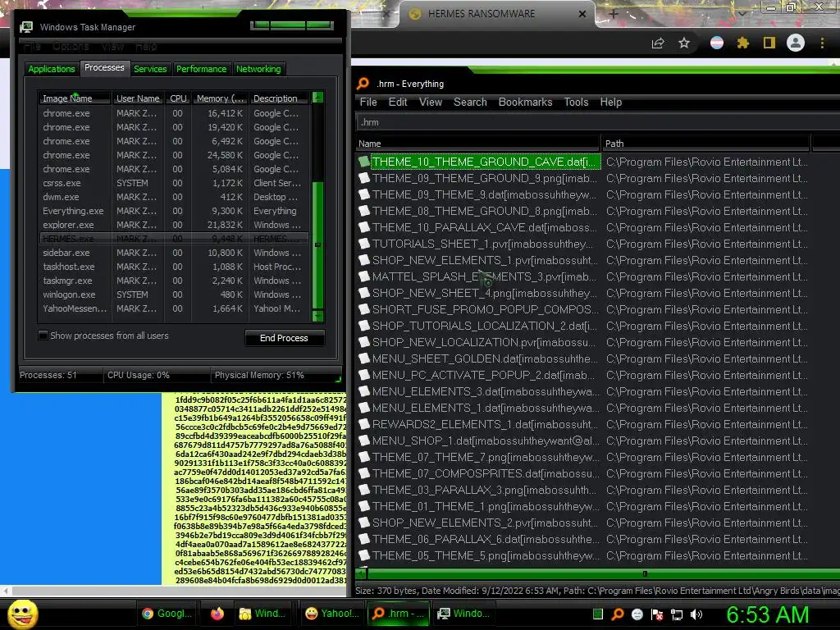Screen dimensions: 840x630
Task: Click file icon of THEME_09_THEME_GROUND_9.png
Action: pos(364,178)
